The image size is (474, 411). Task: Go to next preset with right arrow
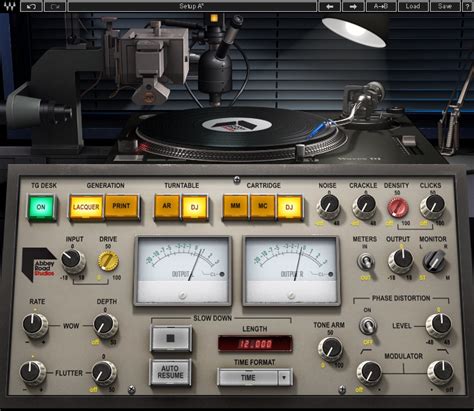tap(353, 6)
